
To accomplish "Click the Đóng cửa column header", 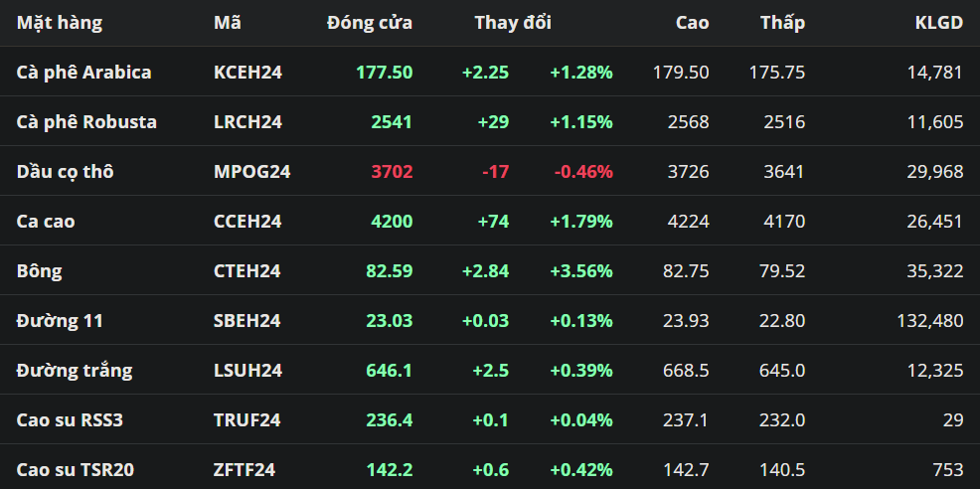I will pyautogui.click(x=370, y=22).
